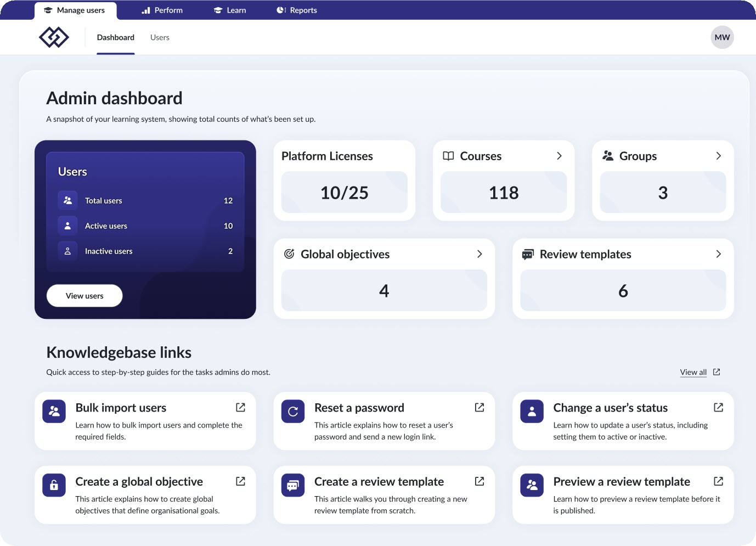Open the Create a review template title
756x546 pixels.
click(x=379, y=482)
